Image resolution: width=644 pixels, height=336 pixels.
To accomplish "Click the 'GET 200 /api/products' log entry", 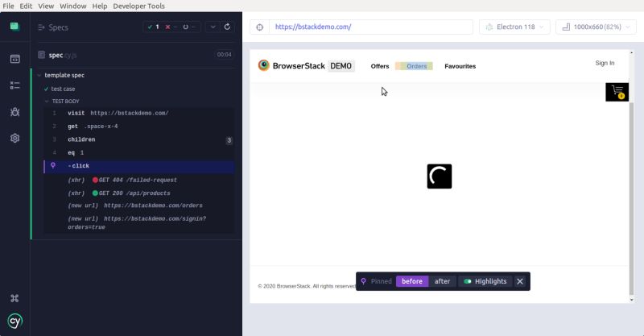I will 139,193.
